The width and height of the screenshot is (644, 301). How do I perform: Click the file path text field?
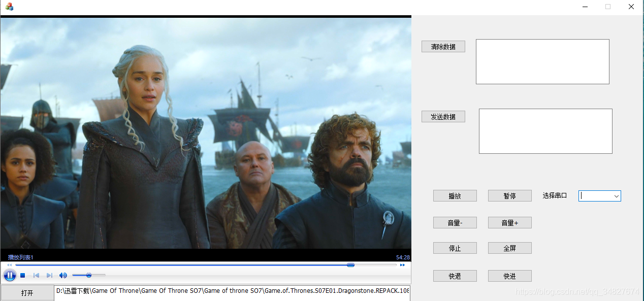232,292
